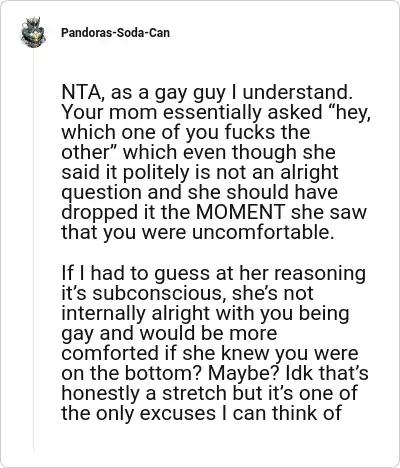The width and height of the screenshot is (400, 468).
Task: Click the word reasoning in the second paragraph
Action: [320, 274]
